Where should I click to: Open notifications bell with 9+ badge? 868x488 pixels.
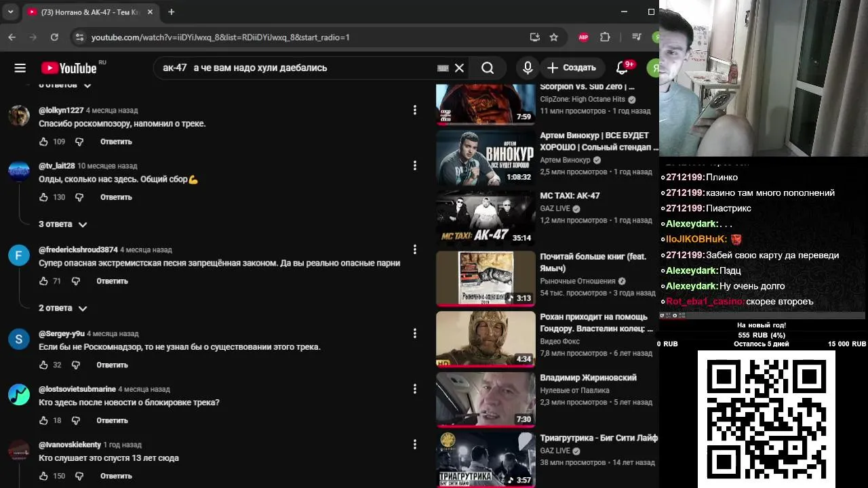(x=622, y=68)
